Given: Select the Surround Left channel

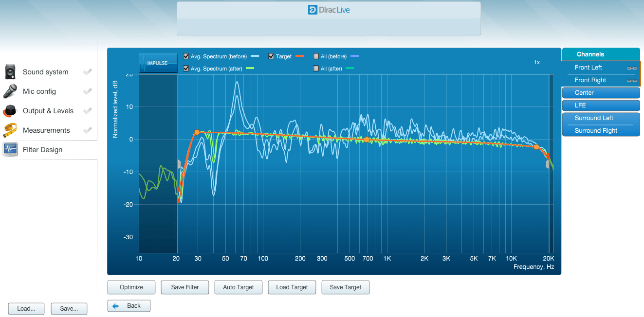Looking at the screenshot, I should [x=601, y=118].
